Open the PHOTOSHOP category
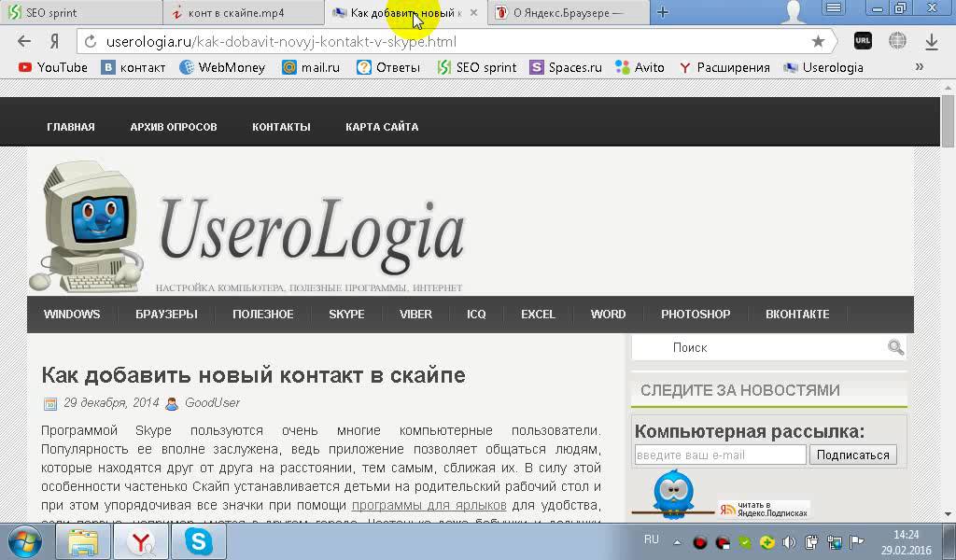 (x=696, y=315)
